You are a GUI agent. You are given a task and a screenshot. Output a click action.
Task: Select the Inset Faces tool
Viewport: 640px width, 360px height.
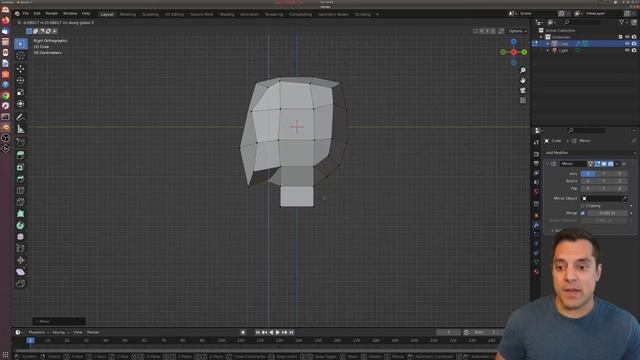pos(20,167)
